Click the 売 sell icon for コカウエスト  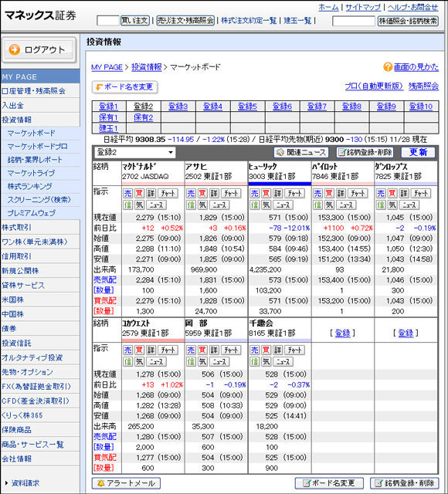[127, 350]
